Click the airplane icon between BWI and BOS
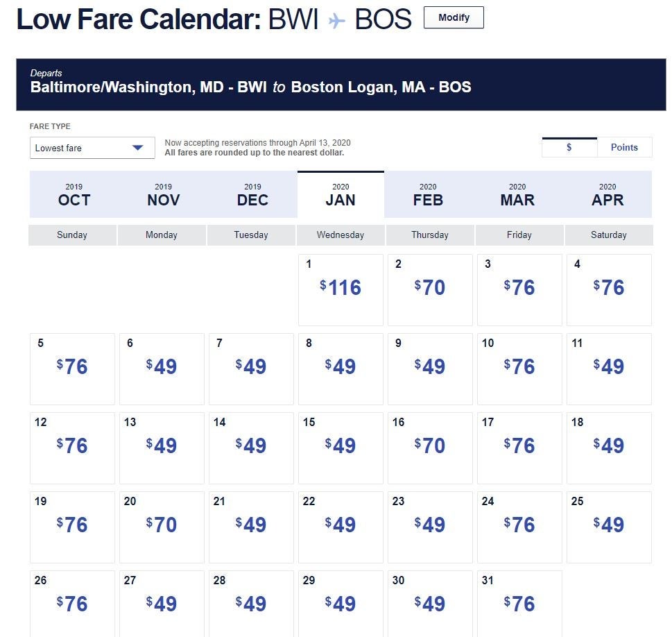Viewport: 672px width, 637px height. (336, 21)
